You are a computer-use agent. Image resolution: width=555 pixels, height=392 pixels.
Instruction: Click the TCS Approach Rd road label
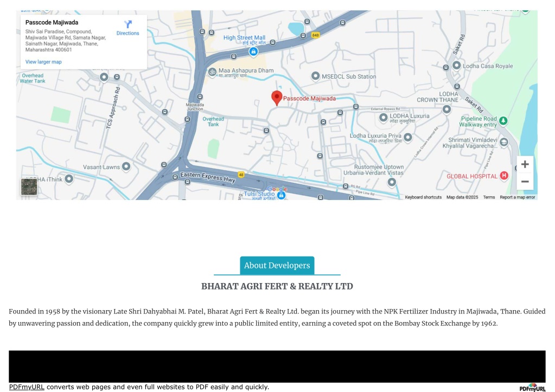pyautogui.click(x=113, y=108)
